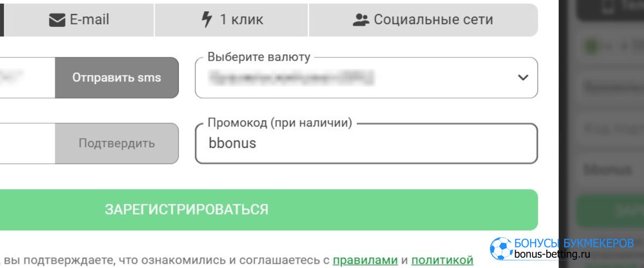This screenshot has height=268, width=644.
Task: Click the phone number field beside Отправить sms
Action: click(27, 78)
